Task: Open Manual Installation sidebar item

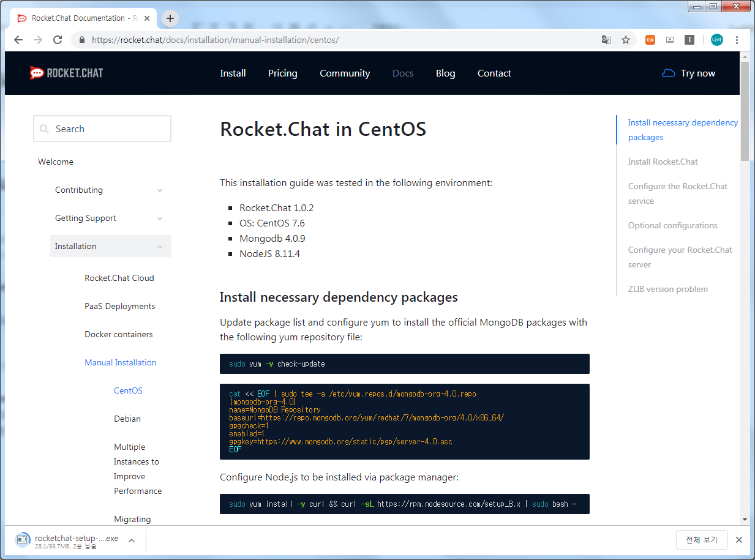Action: coord(121,363)
